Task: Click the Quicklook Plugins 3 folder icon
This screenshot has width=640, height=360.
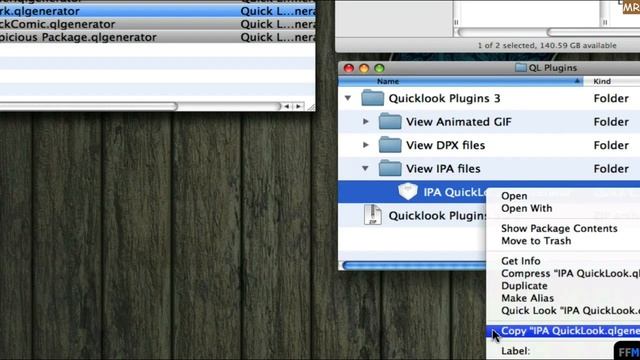Action: tap(373, 98)
